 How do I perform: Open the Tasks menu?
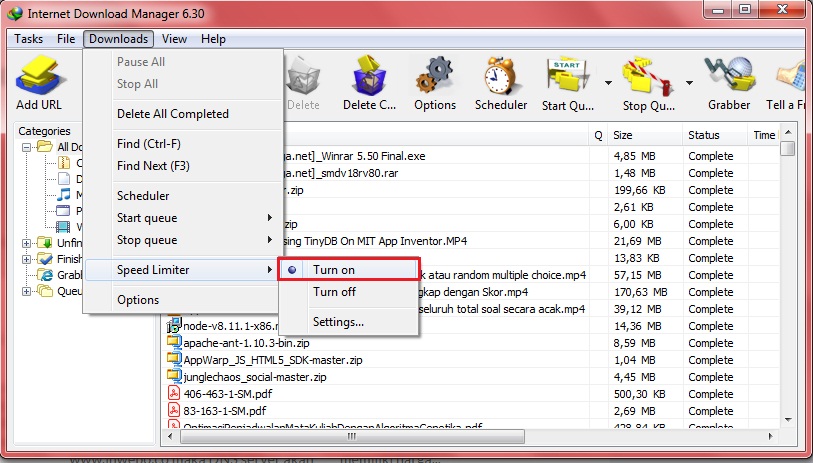[29, 39]
